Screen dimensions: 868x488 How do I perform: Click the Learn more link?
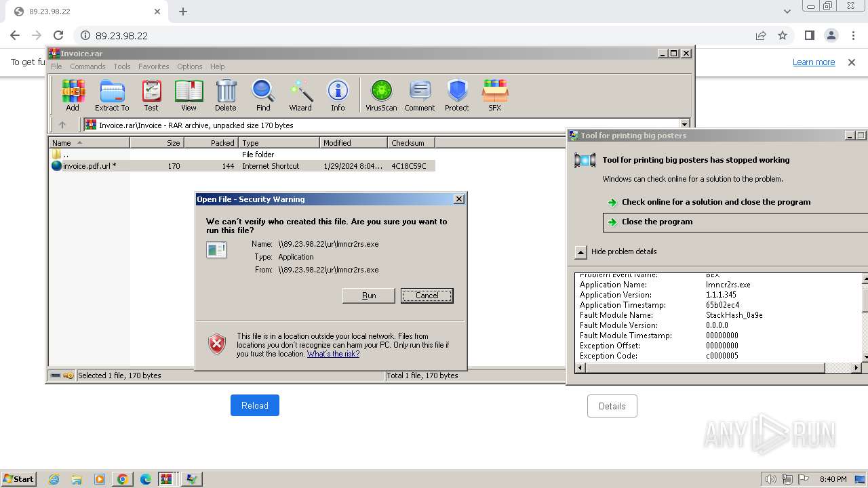pos(814,62)
